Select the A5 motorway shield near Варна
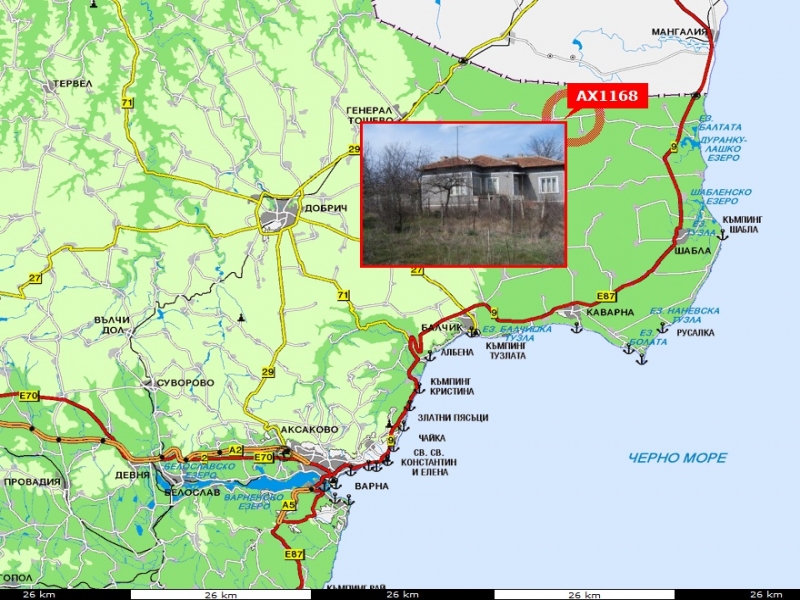The width and height of the screenshot is (800, 600). 288,505
